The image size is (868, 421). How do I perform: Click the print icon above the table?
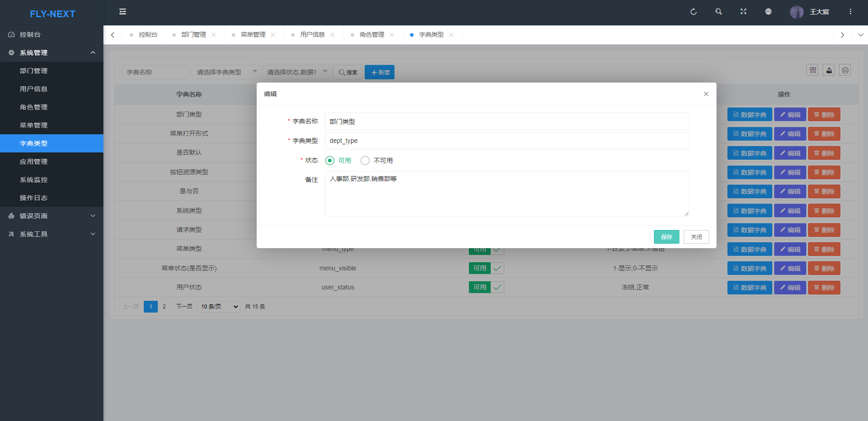[845, 70]
